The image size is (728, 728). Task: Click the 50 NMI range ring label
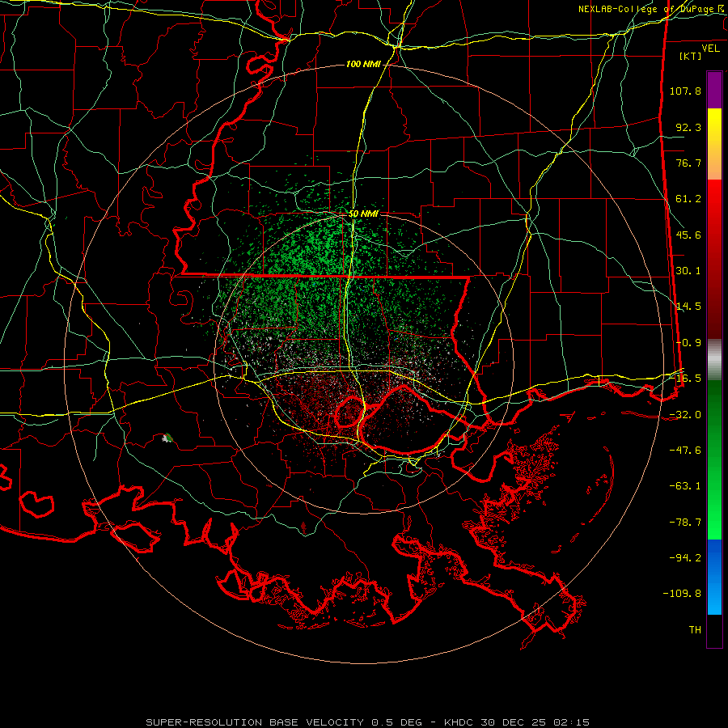[363, 214]
